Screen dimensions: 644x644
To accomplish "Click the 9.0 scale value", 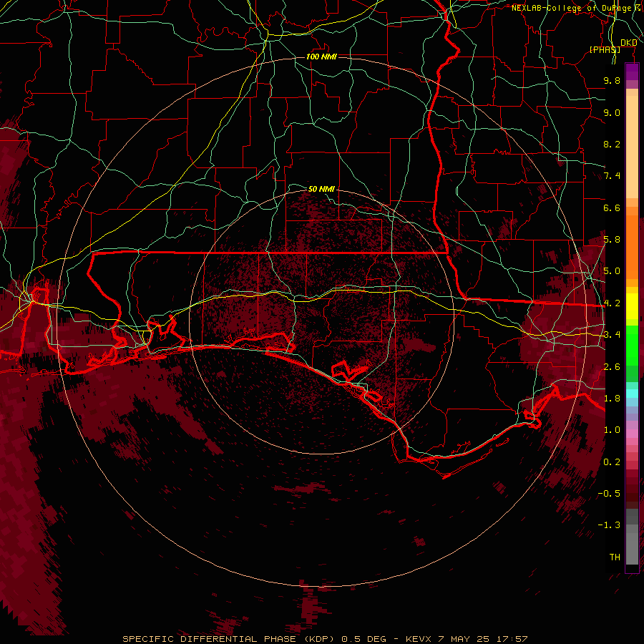I will [x=612, y=112].
